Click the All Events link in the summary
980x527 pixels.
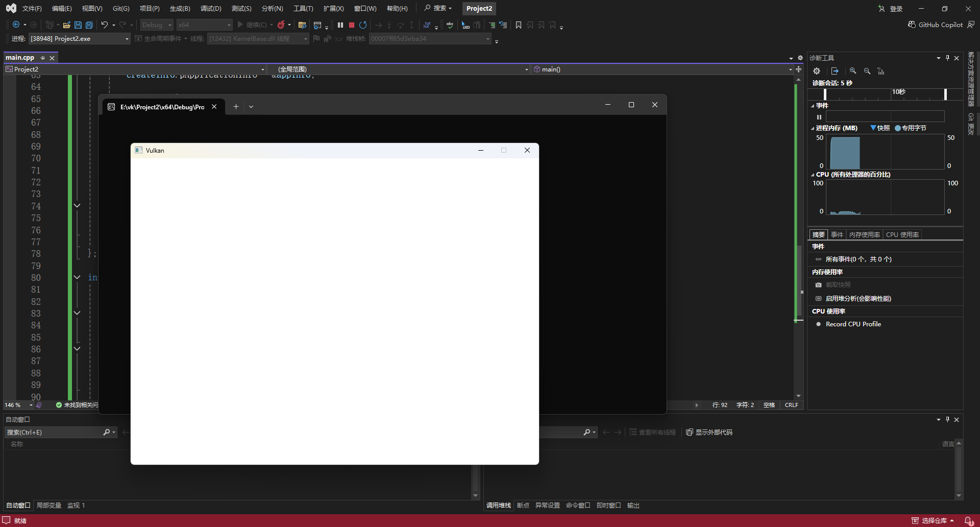[859, 259]
